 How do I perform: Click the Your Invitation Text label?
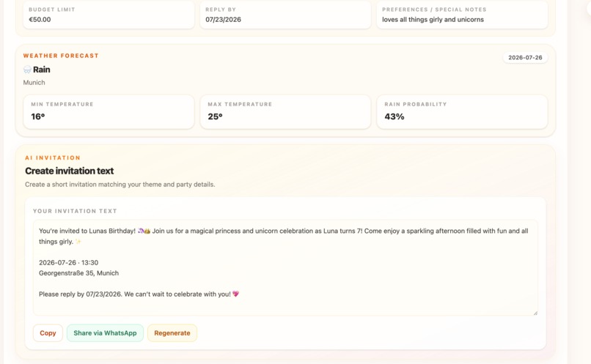click(x=75, y=211)
